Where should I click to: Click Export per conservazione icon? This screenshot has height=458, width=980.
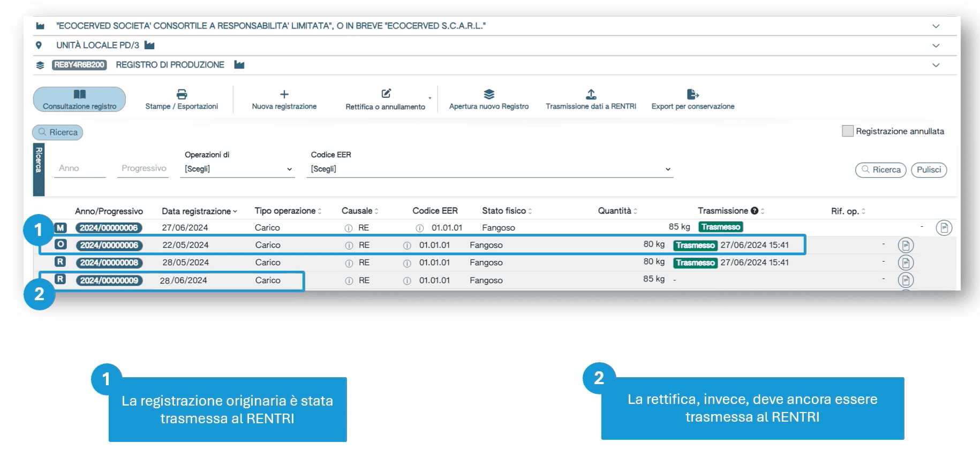click(692, 95)
